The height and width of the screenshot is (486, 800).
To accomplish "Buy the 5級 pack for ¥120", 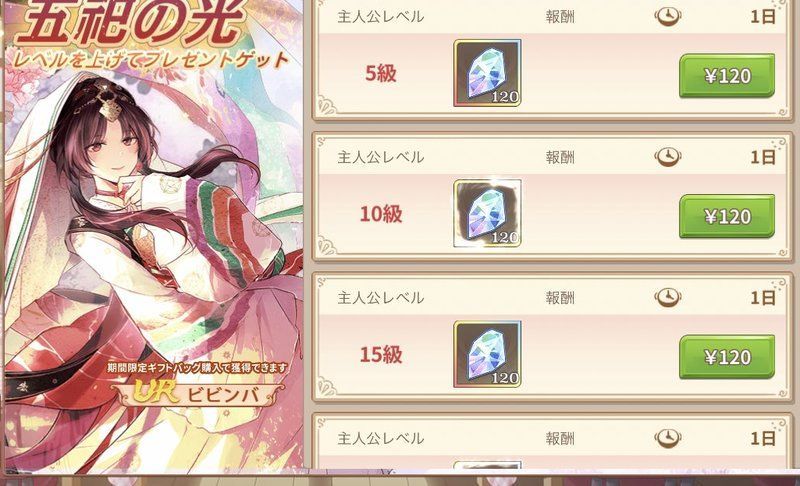I will pos(727,75).
